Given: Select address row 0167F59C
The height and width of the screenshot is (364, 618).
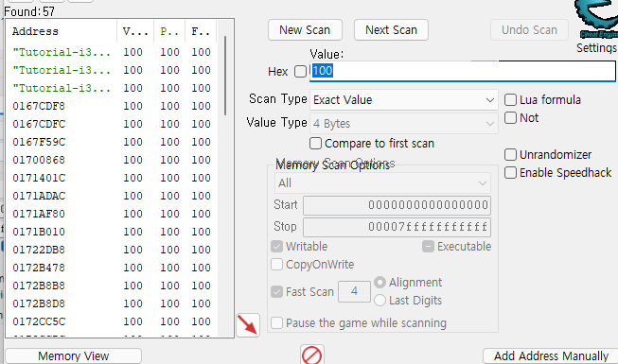Looking at the screenshot, I should 112,142.
